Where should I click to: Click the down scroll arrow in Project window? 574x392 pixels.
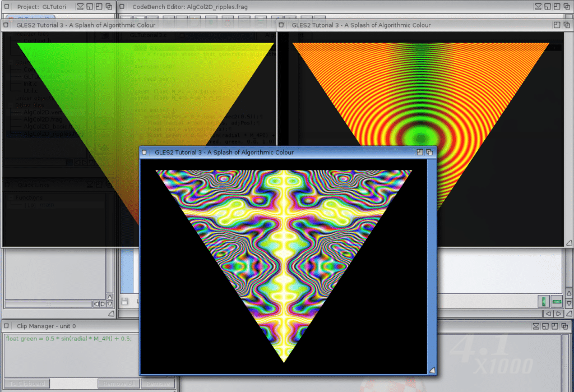tap(110, 304)
